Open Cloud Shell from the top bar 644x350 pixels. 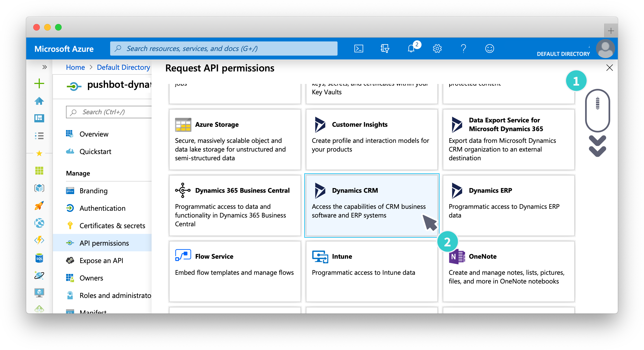[x=359, y=49]
